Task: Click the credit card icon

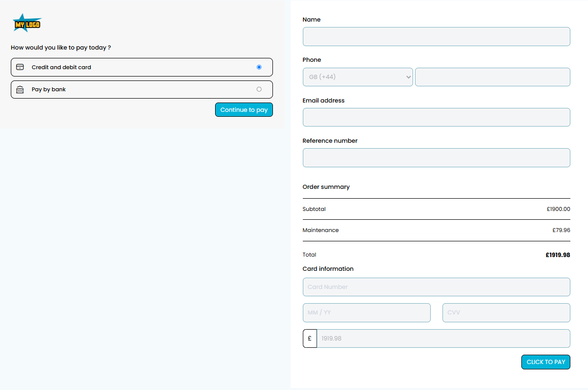Action: [20, 67]
